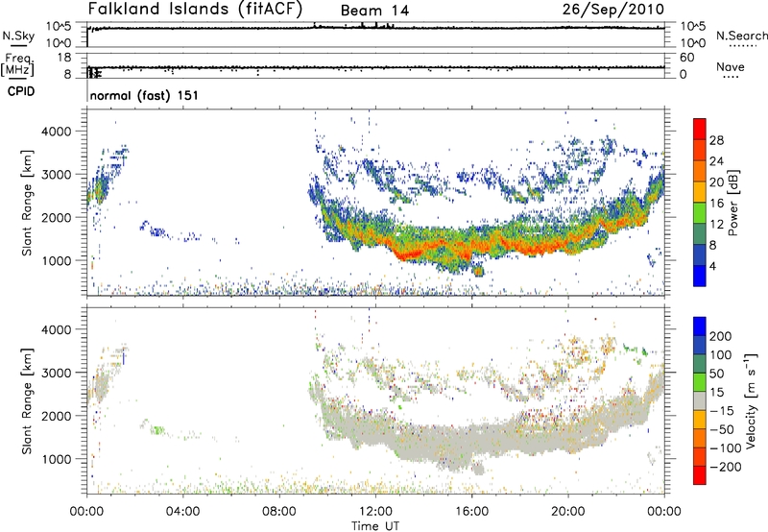This screenshot has height=532, width=768.
Task: Click the "16:00" time axis label
Action: (x=471, y=512)
